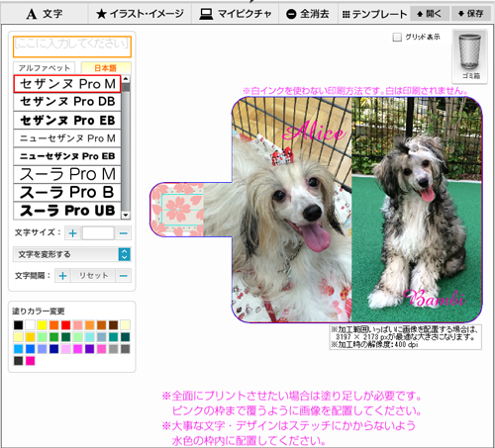Open the マイピクチャ tab
The height and width of the screenshot is (448, 495).
235,14
